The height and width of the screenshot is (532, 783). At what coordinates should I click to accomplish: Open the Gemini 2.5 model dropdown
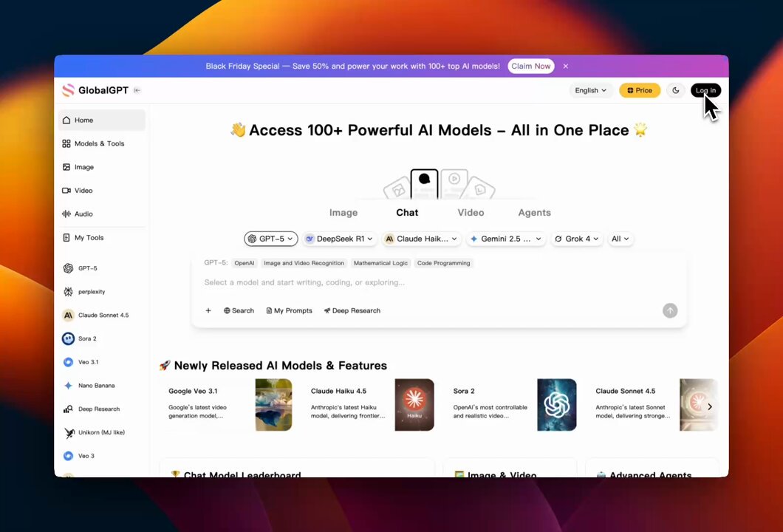(506, 239)
